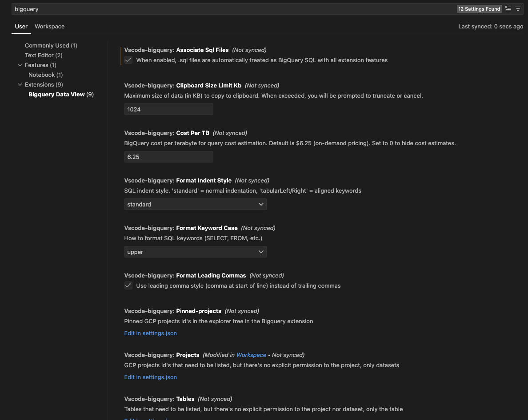The height and width of the screenshot is (420, 528).
Task: Click the Pinned-projects setting title
Action: 173,311
